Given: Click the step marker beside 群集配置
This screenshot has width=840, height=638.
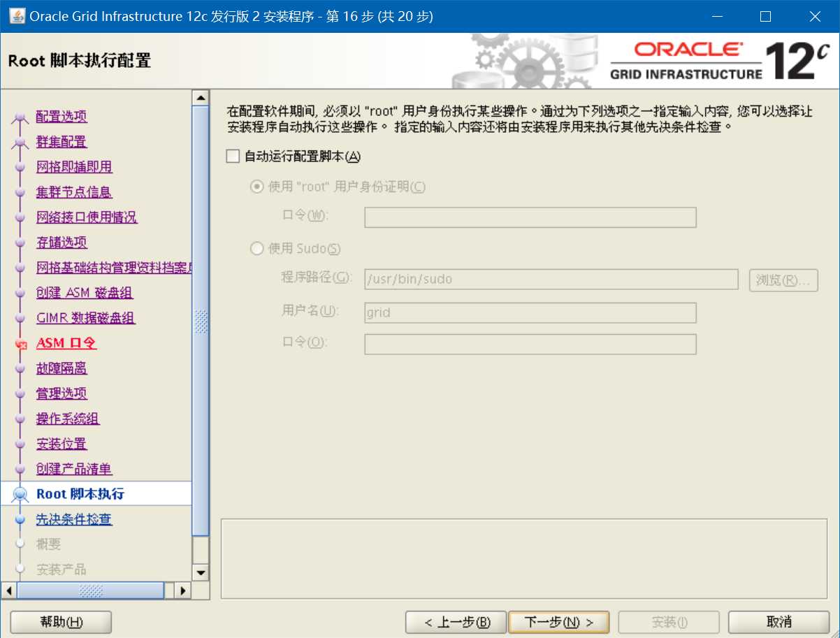Looking at the screenshot, I should click(x=20, y=143).
